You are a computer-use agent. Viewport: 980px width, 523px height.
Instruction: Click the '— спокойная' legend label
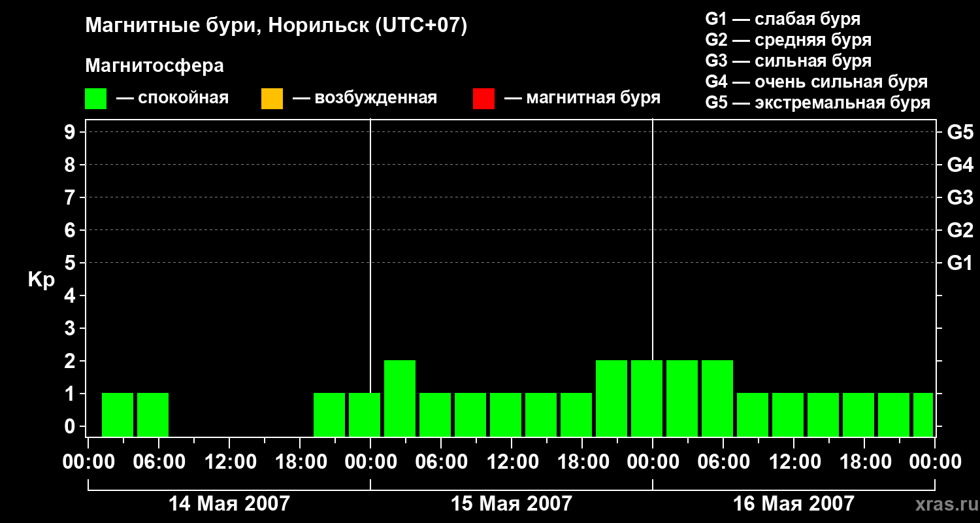(172, 99)
